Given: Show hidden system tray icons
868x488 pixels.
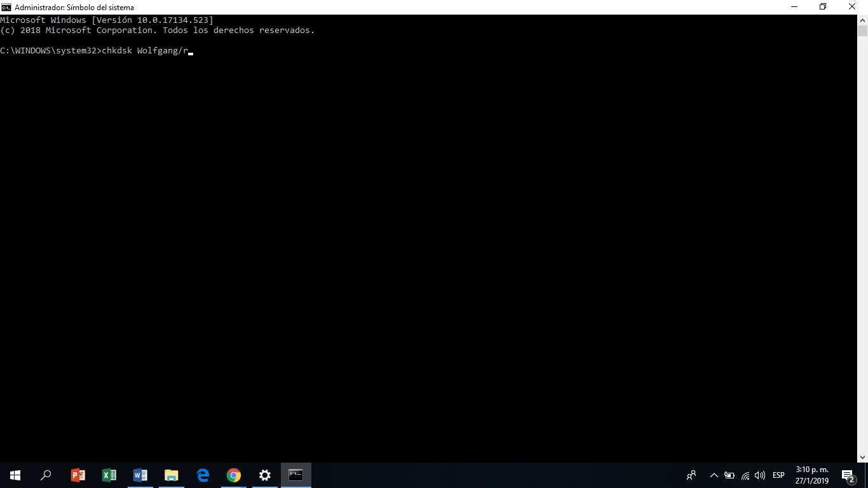Looking at the screenshot, I should click(714, 475).
